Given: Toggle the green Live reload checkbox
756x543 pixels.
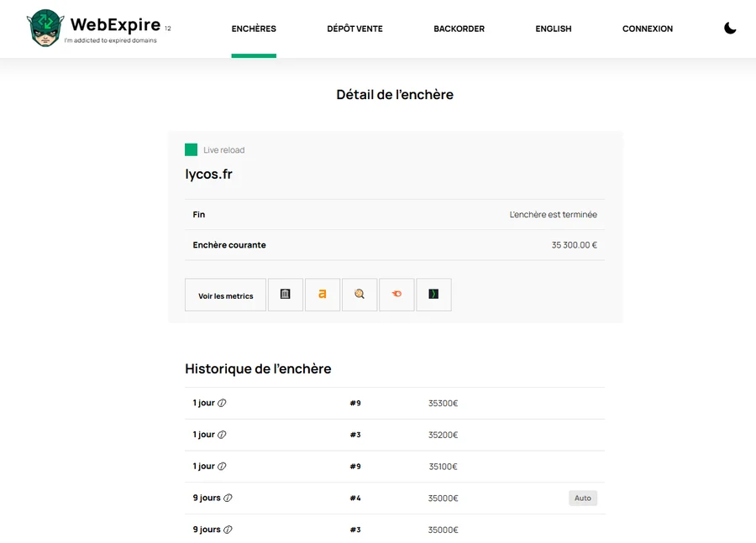Looking at the screenshot, I should point(191,150).
